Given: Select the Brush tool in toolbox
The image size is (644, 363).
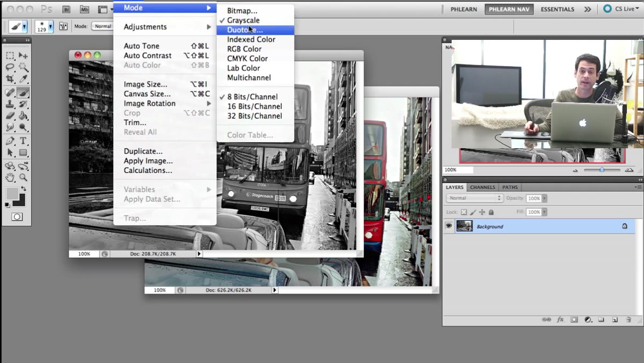Looking at the screenshot, I should click(23, 93).
